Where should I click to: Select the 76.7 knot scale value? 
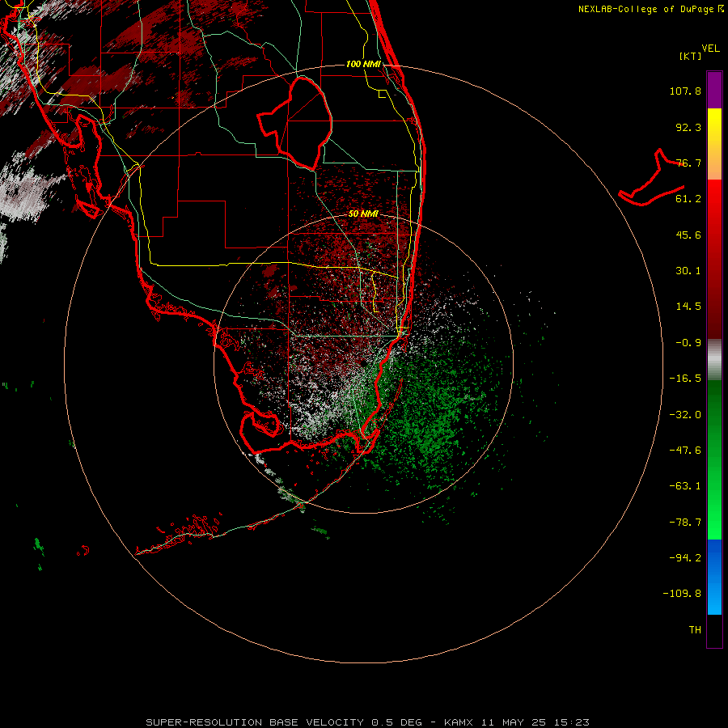(x=688, y=163)
